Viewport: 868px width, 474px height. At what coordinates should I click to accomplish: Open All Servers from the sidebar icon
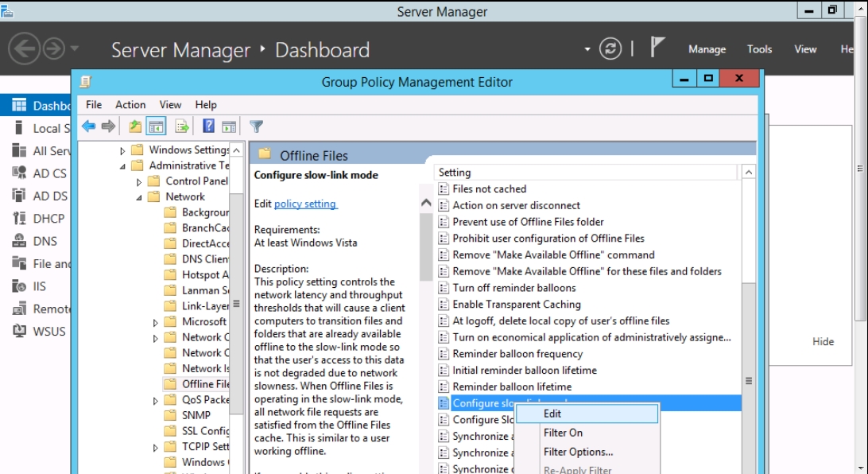(19, 150)
